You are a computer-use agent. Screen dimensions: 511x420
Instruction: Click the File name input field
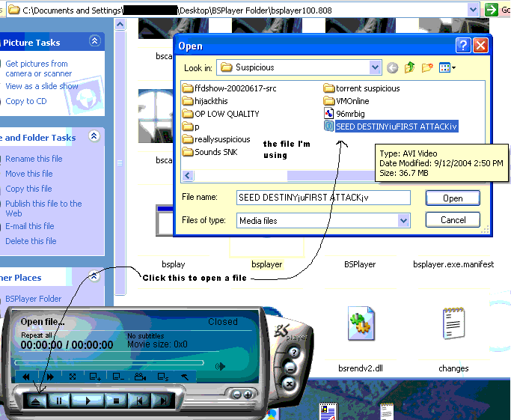[323, 198]
